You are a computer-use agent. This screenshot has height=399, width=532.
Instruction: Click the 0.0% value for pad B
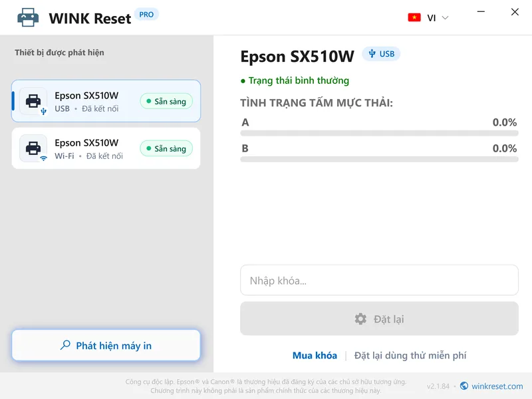click(x=505, y=148)
